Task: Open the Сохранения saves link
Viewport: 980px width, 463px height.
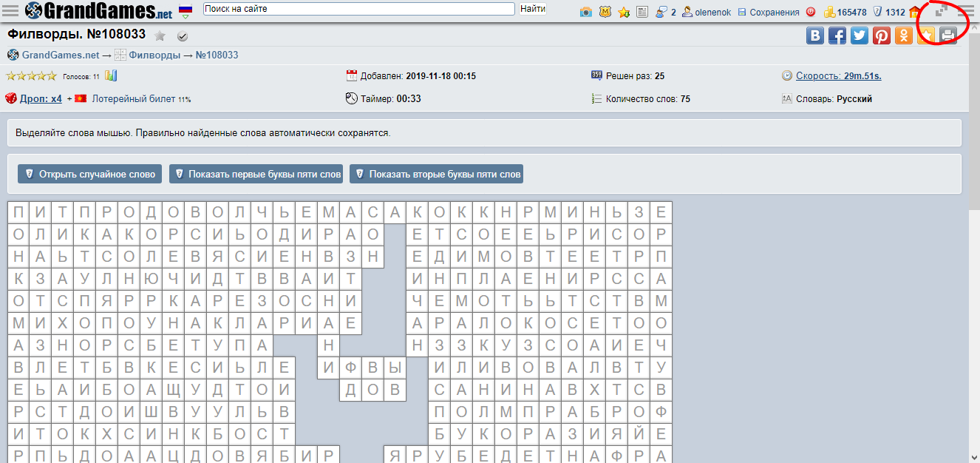Action: 769,12
